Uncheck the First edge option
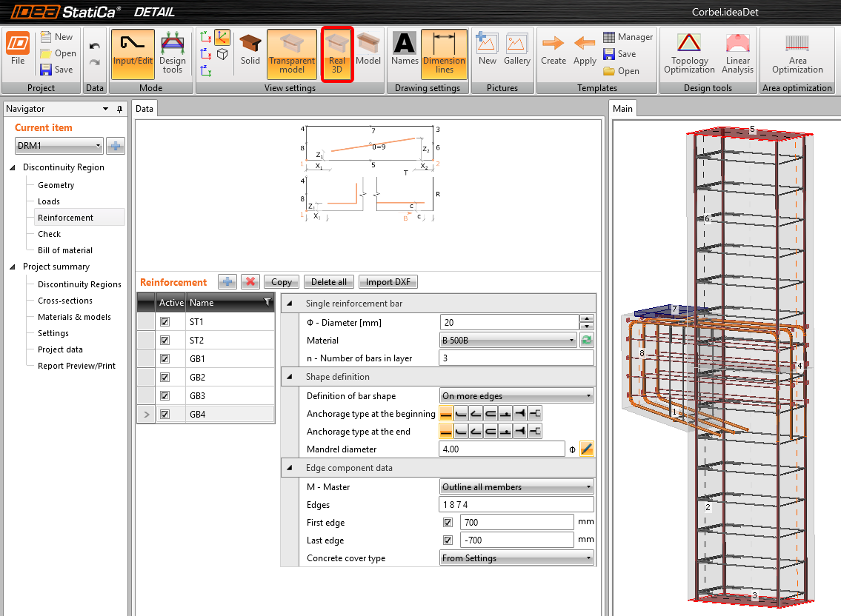This screenshot has width=841, height=616. (x=448, y=522)
